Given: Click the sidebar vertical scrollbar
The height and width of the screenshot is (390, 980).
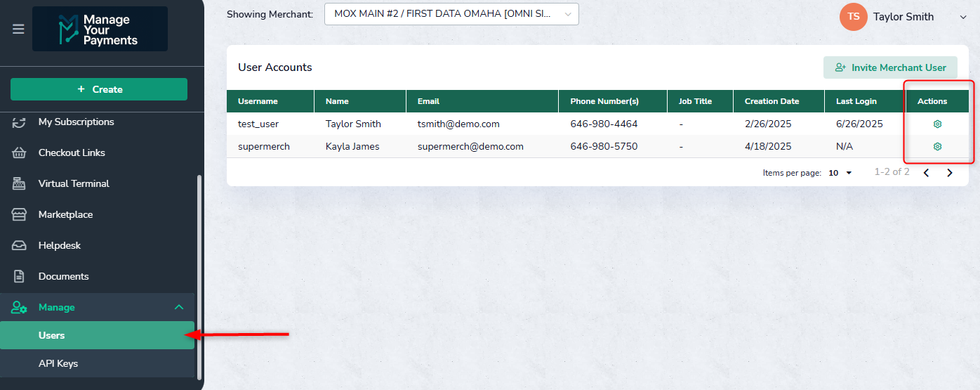Looking at the screenshot, I should tap(199, 274).
